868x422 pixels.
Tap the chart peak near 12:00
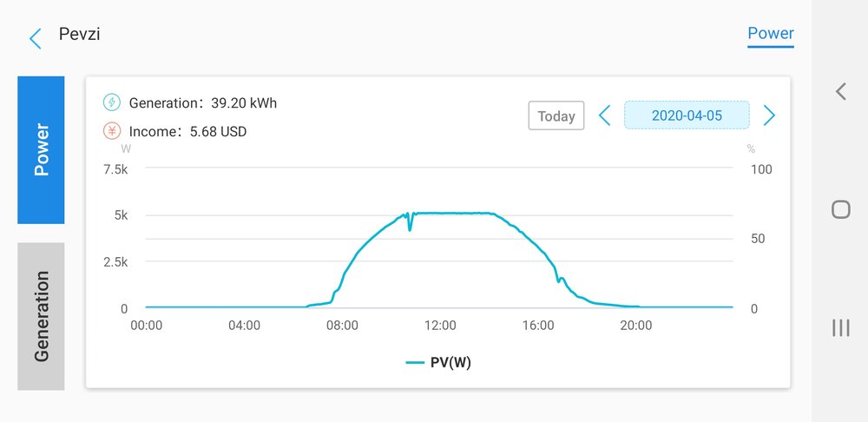[441, 213]
